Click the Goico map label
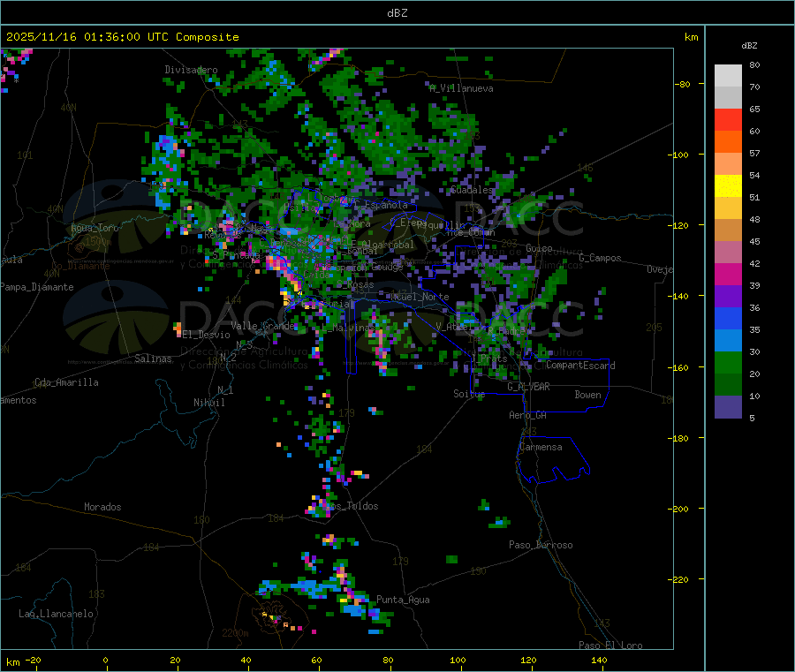This screenshot has height=672, width=795. pos(539,248)
